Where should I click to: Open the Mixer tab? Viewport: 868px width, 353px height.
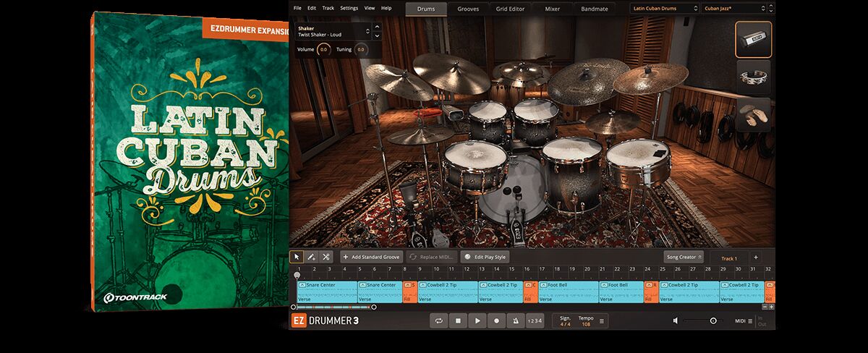[552, 9]
